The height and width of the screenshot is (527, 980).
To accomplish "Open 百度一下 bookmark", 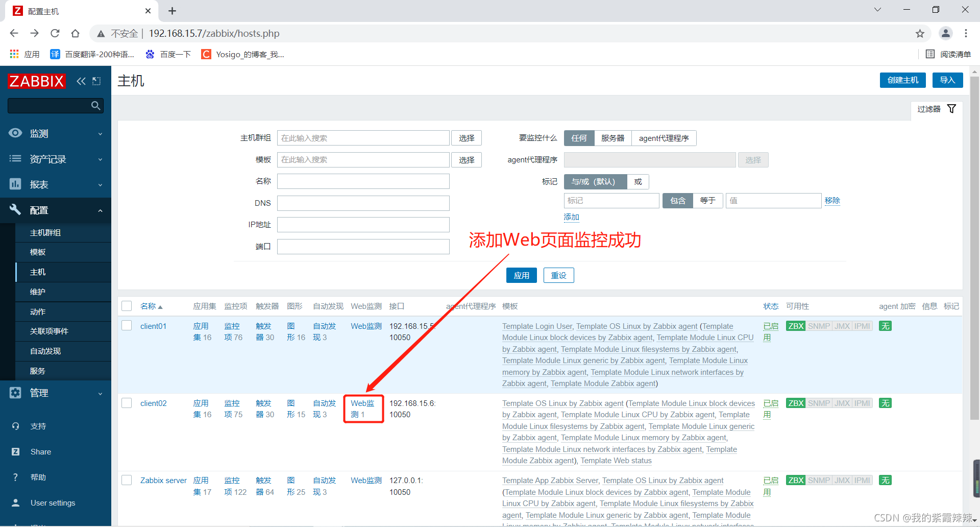I will tap(168, 54).
